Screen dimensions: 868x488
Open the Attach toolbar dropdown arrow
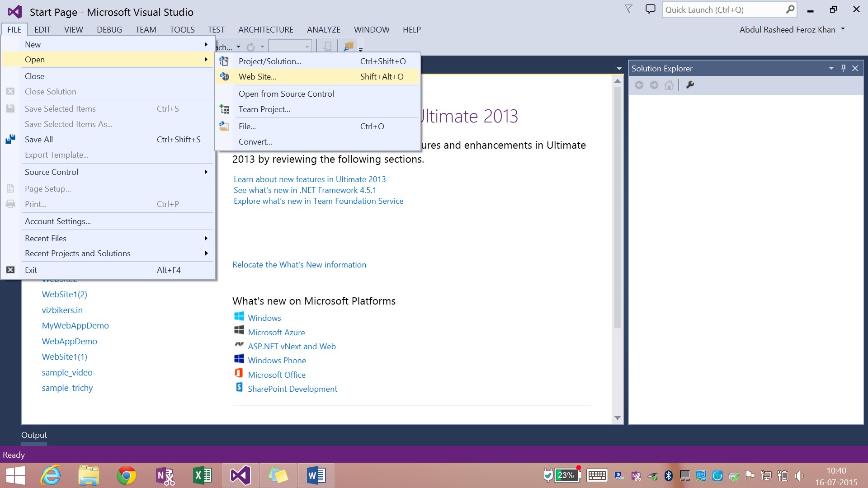[238, 47]
